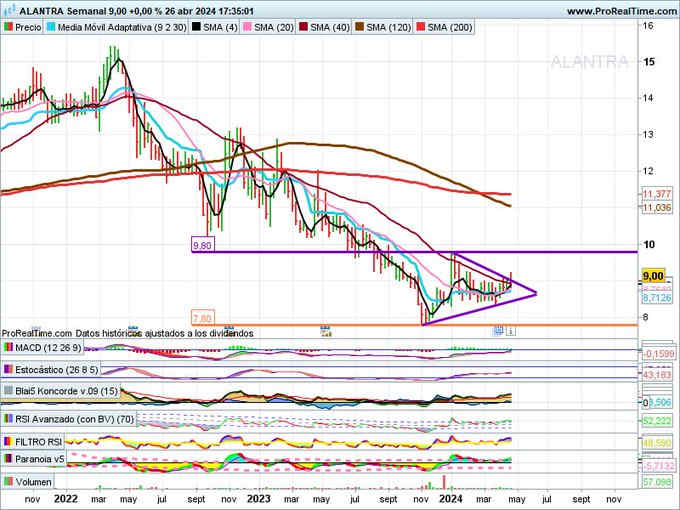The width and height of the screenshot is (680, 510).
Task: Open MACD (12 26 9) panel label
Action: click(x=48, y=347)
